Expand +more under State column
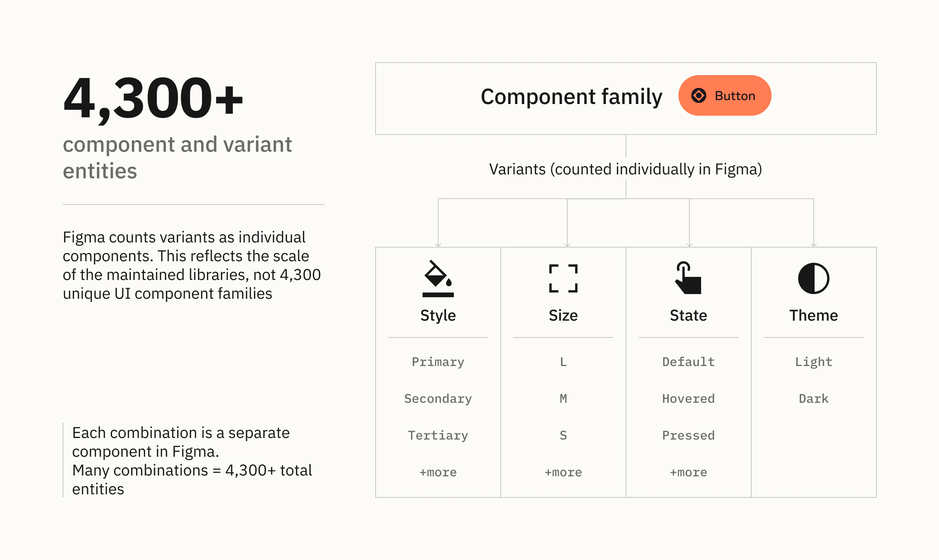This screenshot has height=560, width=939. coord(688,472)
